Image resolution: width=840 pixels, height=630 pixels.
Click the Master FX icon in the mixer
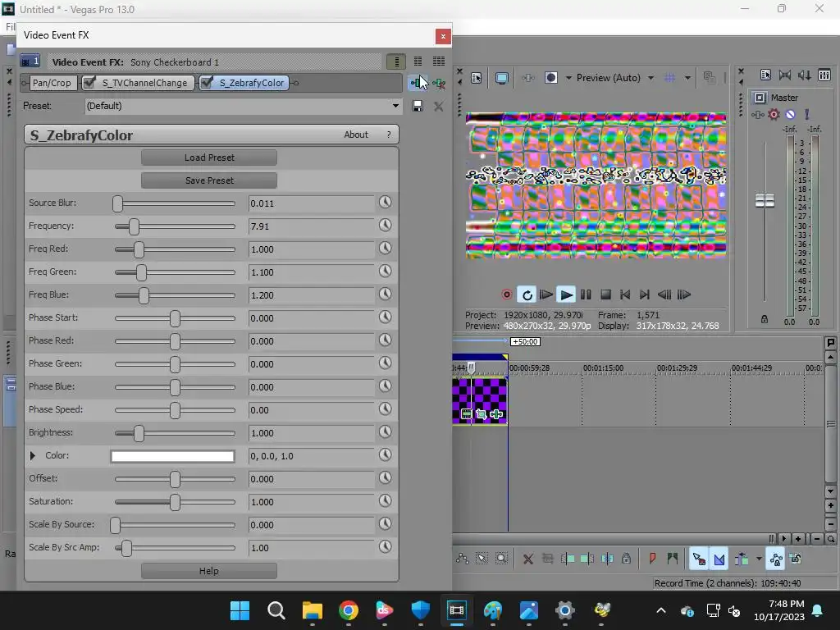click(757, 115)
